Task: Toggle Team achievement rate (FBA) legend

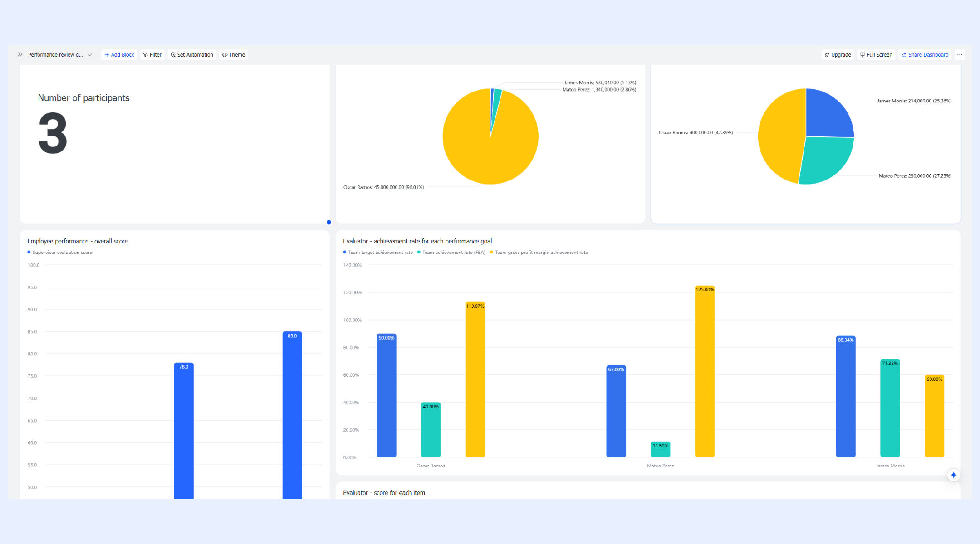Action: point(451,253)
